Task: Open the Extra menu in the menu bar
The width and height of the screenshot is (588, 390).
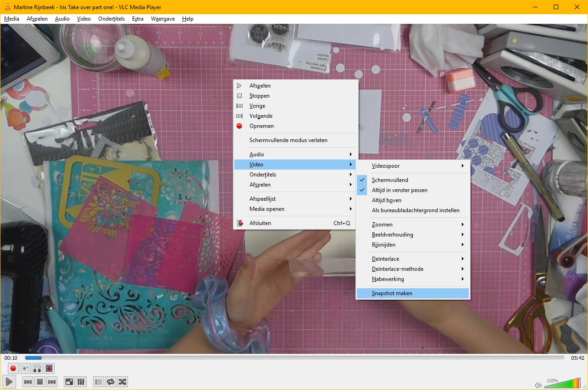Action: coord(138,19)
